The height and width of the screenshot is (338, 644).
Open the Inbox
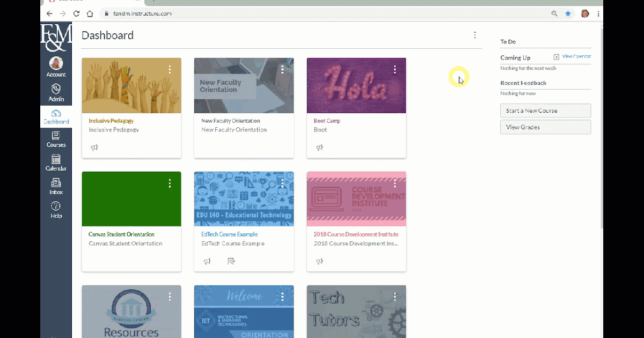pos(56,186)
